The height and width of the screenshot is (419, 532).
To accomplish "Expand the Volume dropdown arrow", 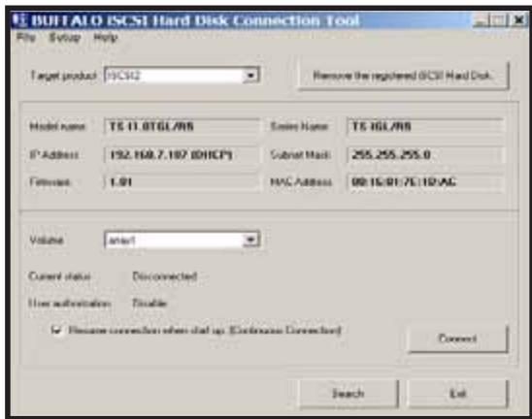I will pos(250,240).
